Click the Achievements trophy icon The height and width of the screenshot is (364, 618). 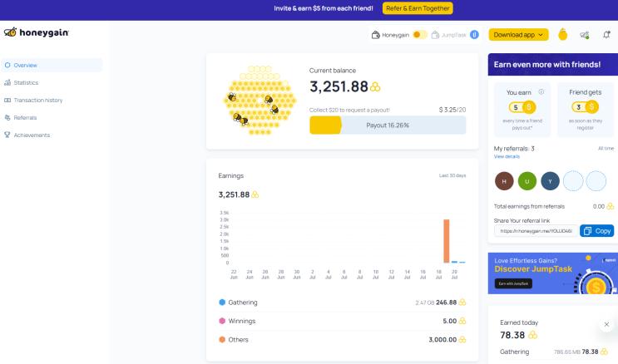pos(7,135)
